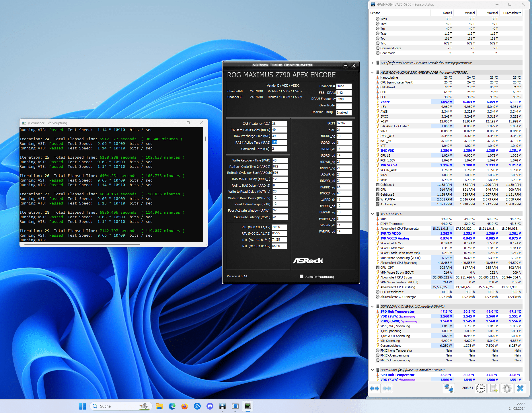Click the Durchschnitt column header

[x=511, y=13]
